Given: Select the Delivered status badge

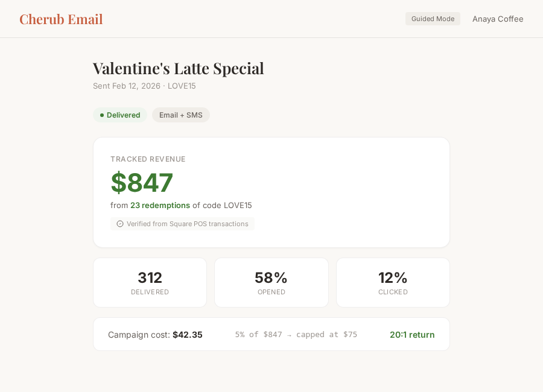Looking at the screenshot, I should coord(120,115).
